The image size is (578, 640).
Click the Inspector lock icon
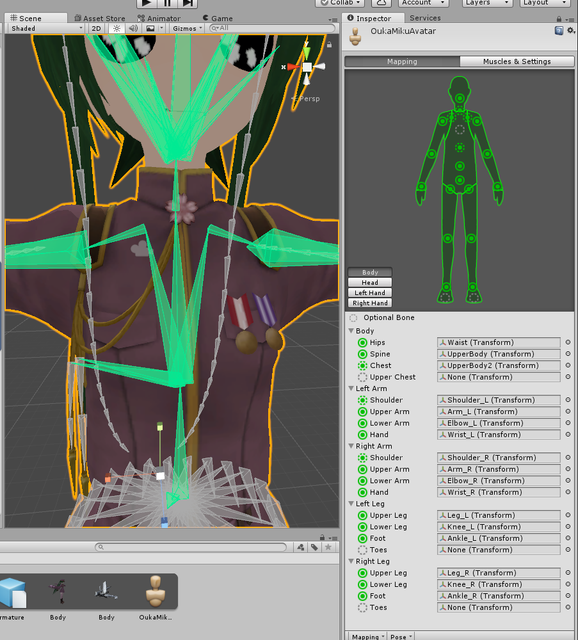click(x=559, y=19)
